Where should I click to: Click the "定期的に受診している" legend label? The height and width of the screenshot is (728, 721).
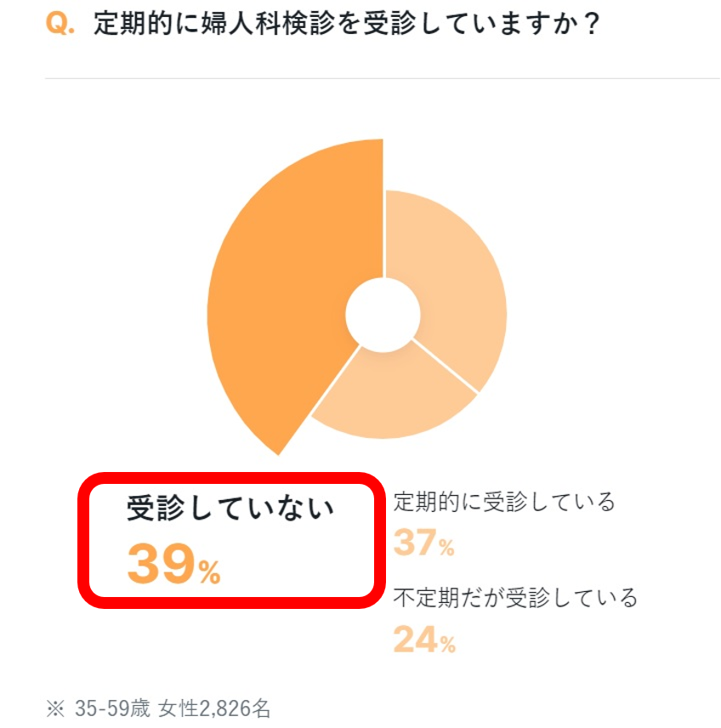pyautogui.click(x=504, y=502)
